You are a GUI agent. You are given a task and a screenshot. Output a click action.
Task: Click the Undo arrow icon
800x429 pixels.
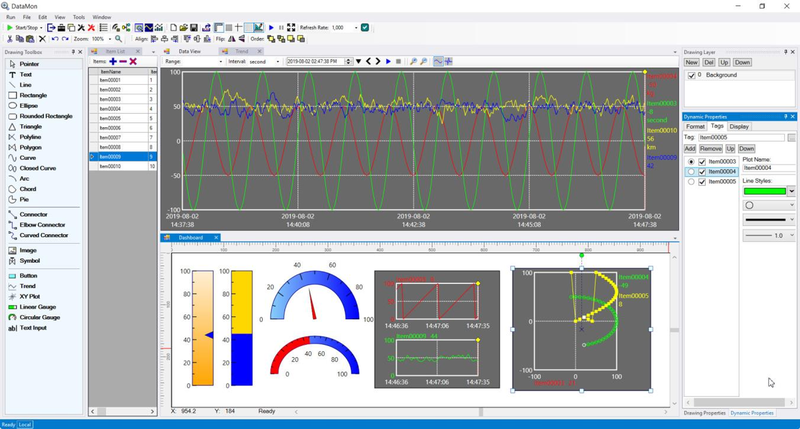click(55, 39)
